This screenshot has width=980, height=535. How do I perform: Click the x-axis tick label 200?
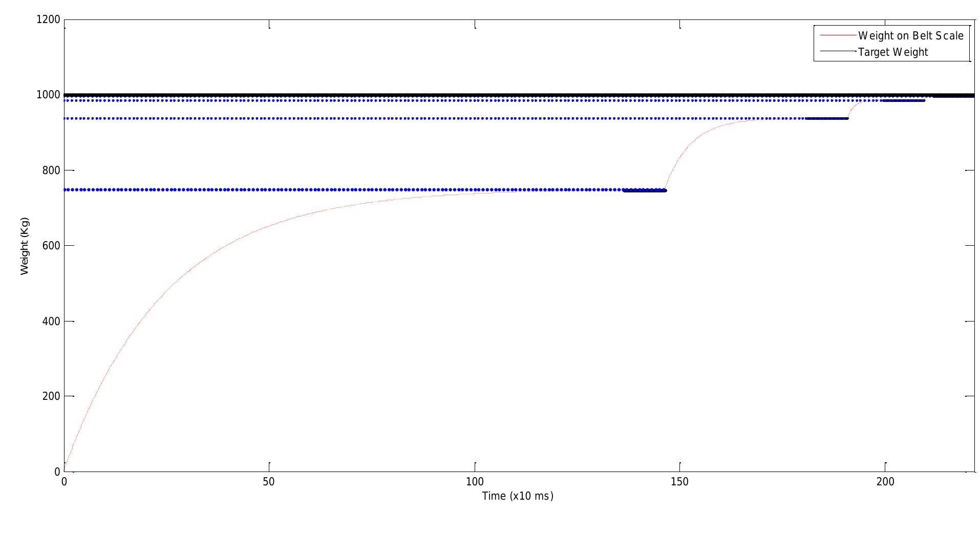885,482
